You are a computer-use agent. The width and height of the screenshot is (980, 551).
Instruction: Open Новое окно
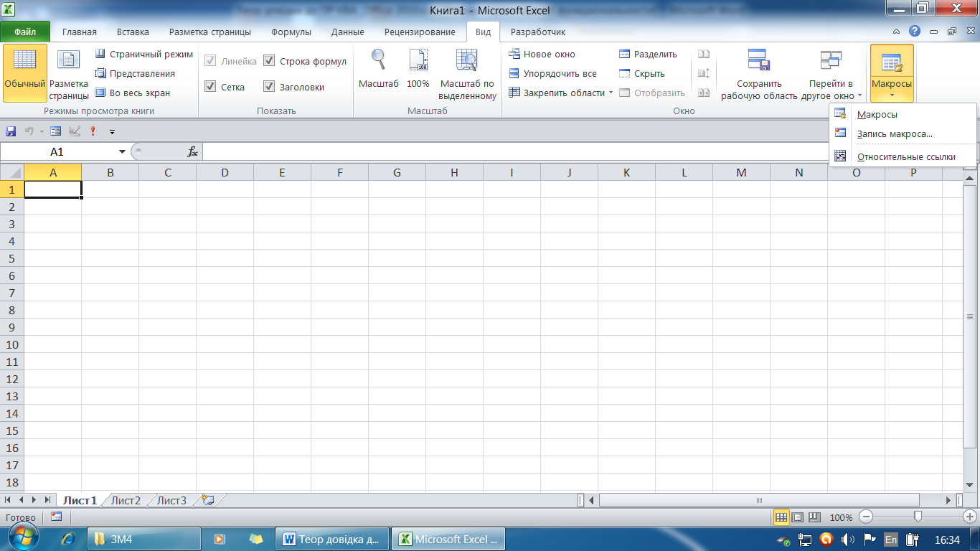tap(542, 54)
